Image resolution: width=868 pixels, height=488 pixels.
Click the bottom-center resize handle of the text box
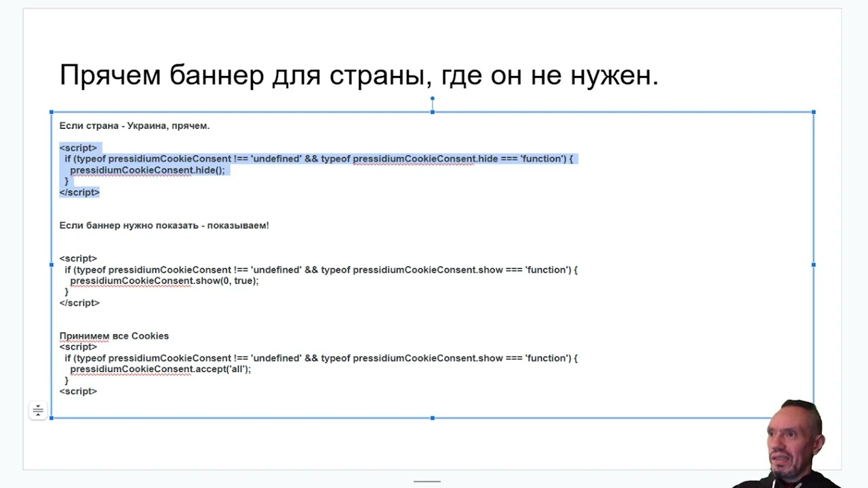point(433,418)
